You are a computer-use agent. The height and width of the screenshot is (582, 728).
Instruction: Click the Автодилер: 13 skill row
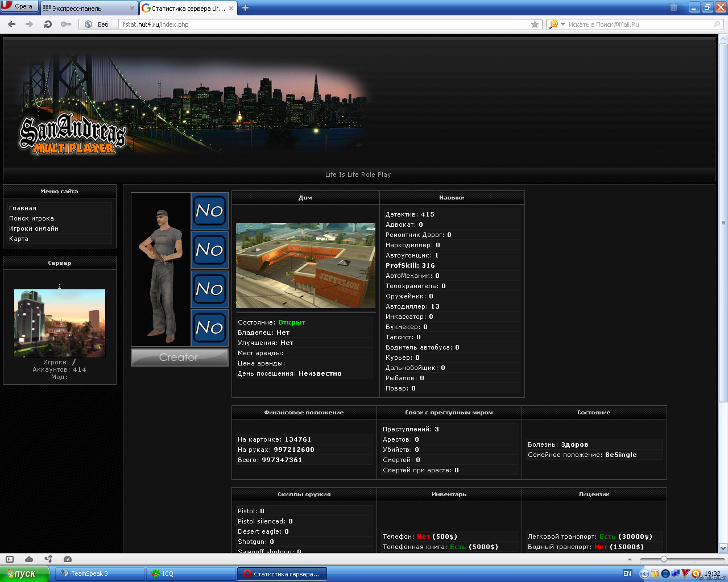[452, 306]
